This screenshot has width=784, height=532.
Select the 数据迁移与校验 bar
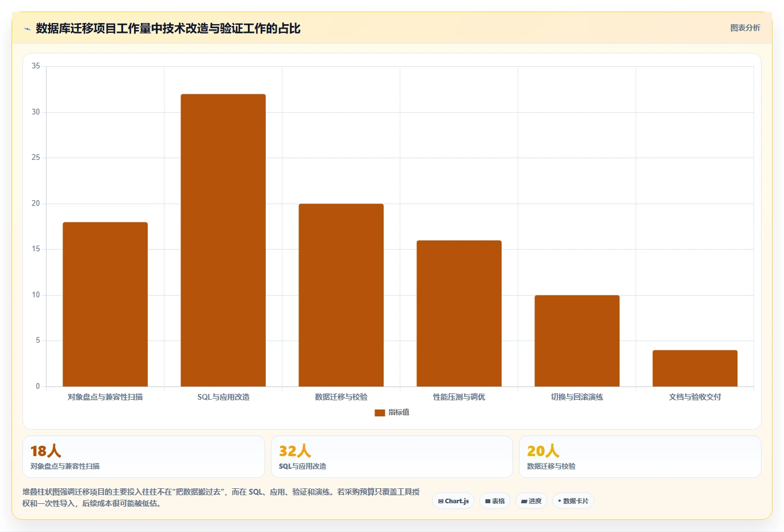point(341,295)
